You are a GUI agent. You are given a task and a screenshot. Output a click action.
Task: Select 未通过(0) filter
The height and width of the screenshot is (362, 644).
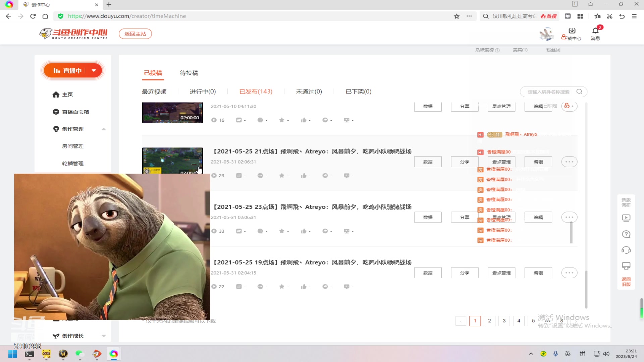[309, 92]
